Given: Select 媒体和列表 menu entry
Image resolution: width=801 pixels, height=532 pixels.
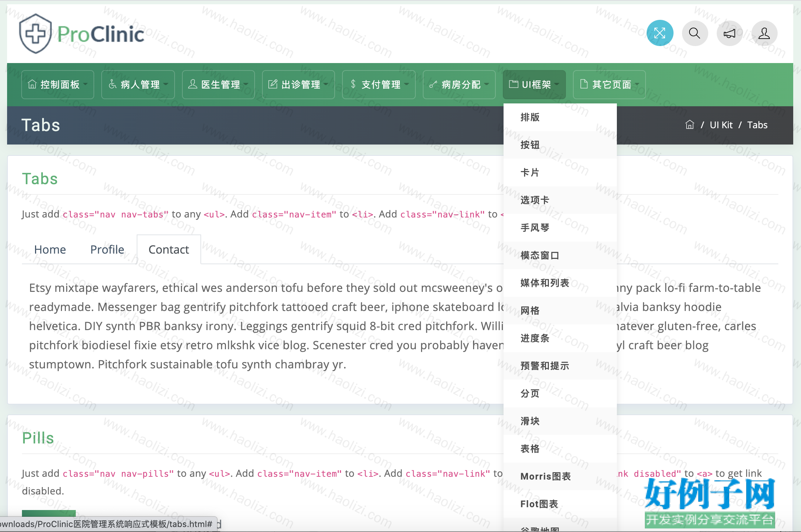Looking at the screenshot, I should [560, 283].
